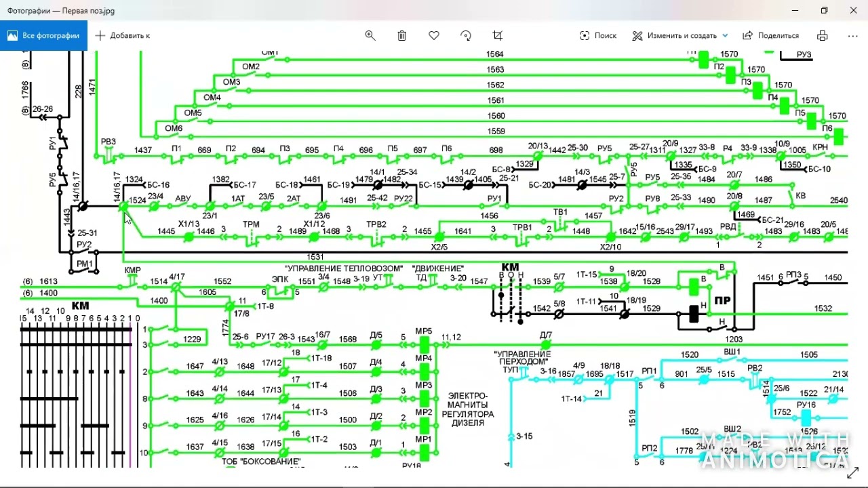The width and height of the screenshot is (868, 488).
Task: Delete the current photo with trash icon
Action: [x=402, y=36]
